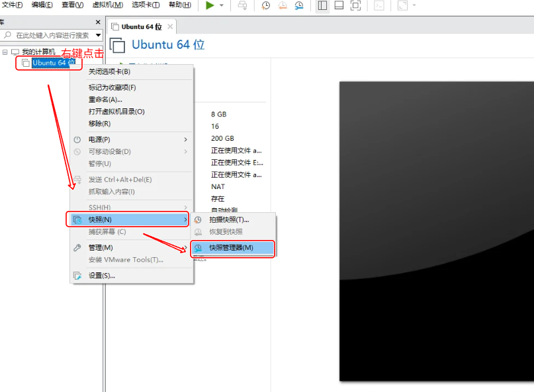The height and width of the screenshot is (392, 534).
Task: Click the take snapshot toolbar icon
Action: point(265,5)
